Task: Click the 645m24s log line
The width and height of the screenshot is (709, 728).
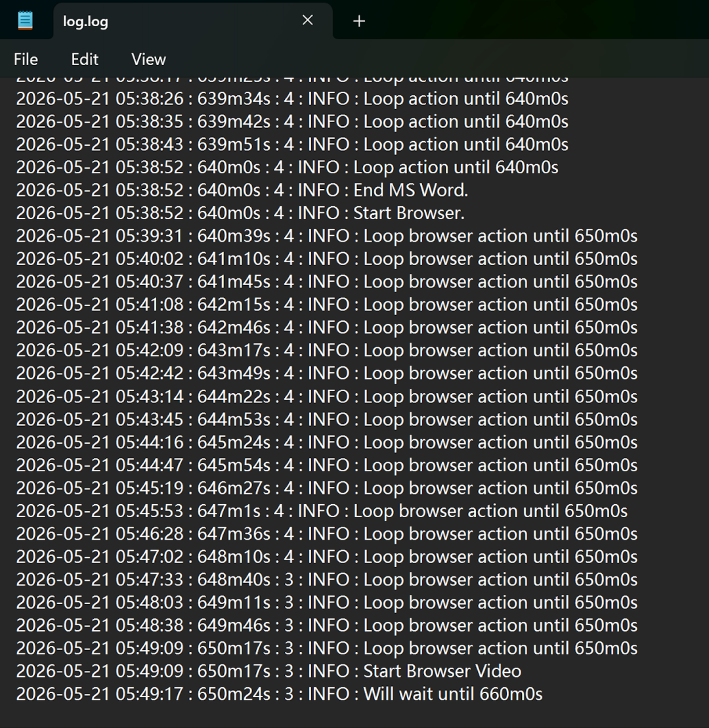Action: click(327, 442)
